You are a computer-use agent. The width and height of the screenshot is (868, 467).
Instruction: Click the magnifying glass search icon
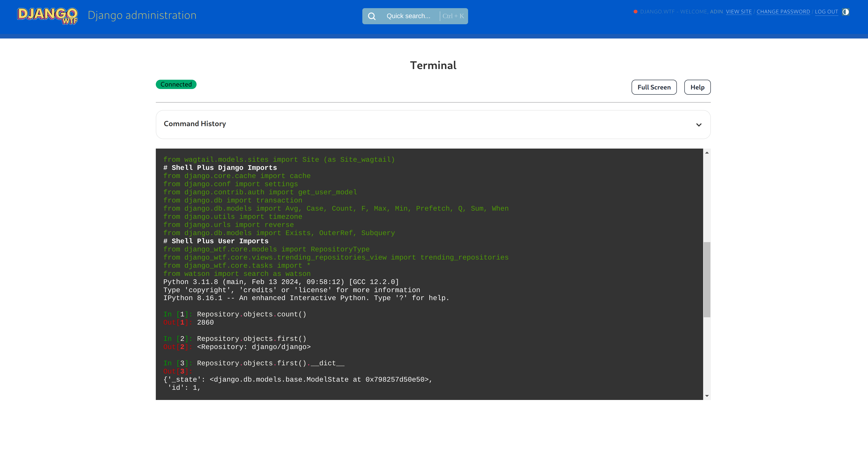pyautogui.click(x=372, y=16)
